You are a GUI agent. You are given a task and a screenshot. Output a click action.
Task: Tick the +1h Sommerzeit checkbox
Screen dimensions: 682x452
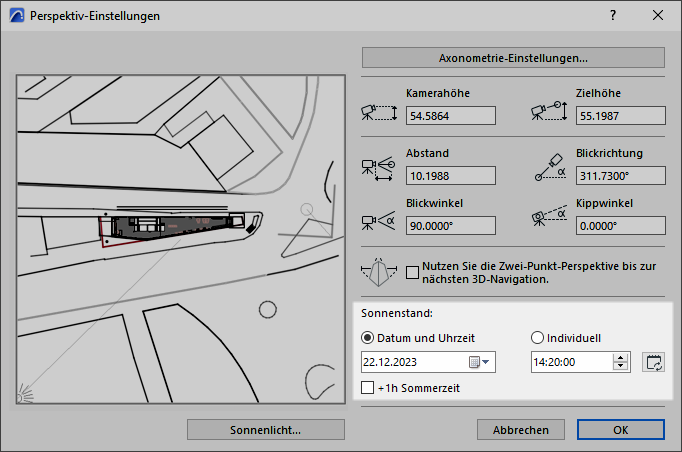pos(368,387)
